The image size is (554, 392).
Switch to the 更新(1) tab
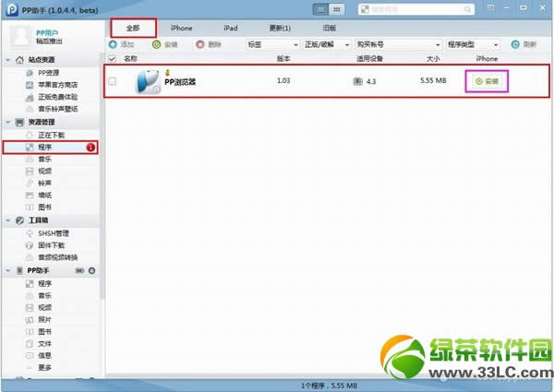(x=279, y=29)
